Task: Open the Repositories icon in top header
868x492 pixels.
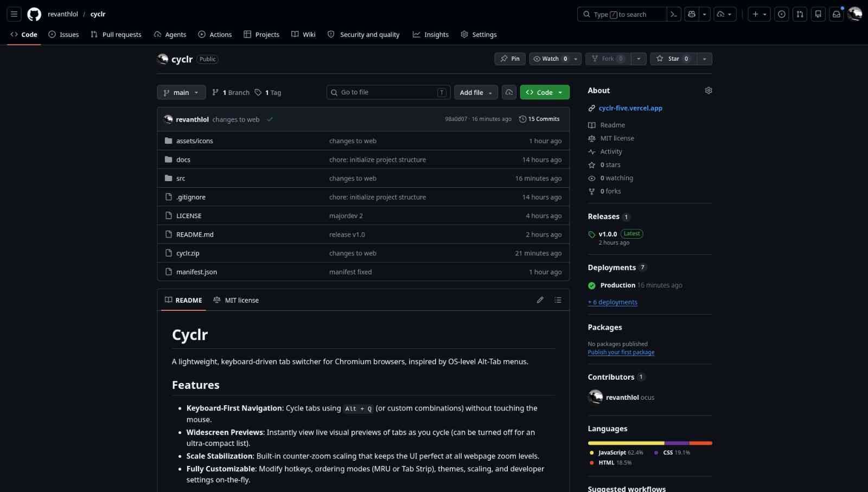Action: point(818,14)
